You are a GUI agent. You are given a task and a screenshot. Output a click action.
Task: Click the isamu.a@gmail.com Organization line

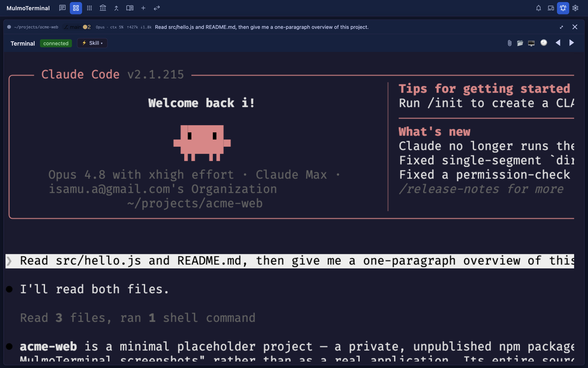click(163, 189)
